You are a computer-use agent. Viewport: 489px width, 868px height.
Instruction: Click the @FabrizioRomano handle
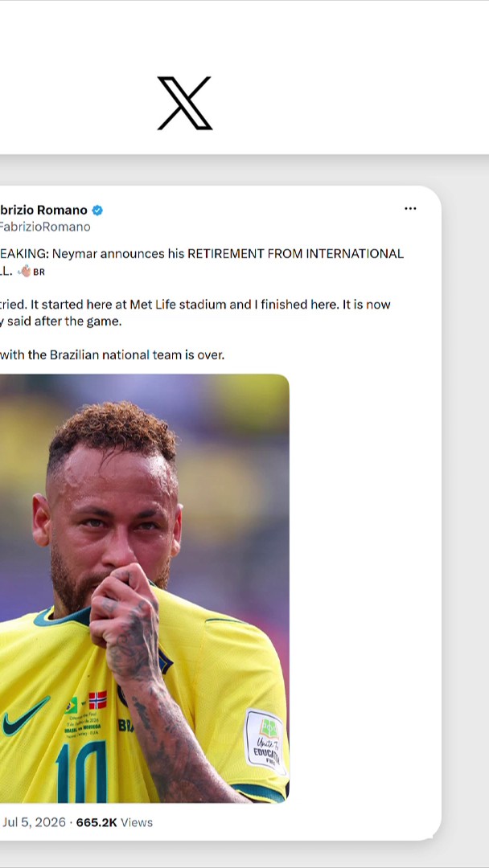tap(45, 227)
